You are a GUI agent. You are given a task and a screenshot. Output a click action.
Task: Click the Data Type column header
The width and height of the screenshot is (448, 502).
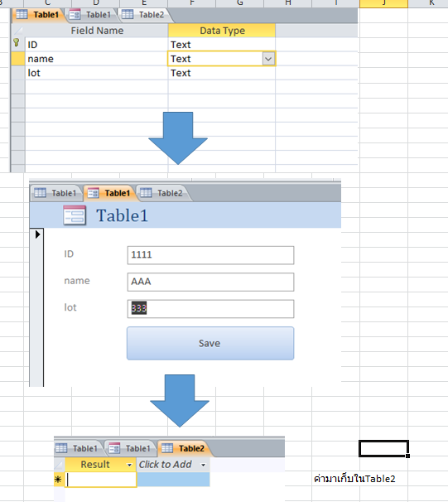pyautogui.click(x=222, y=31)
